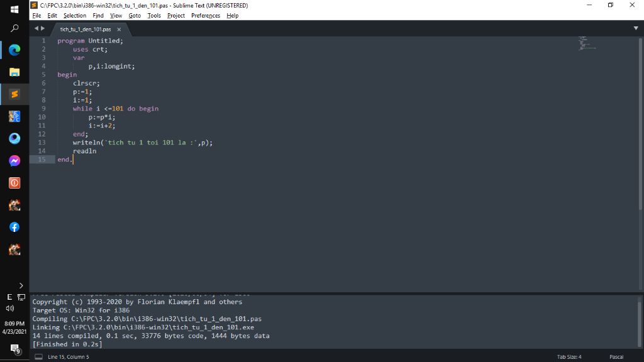This screenshot has width=644, height=362.
Task: Click the writeln statement line
Action: click(x=143, y=143)
